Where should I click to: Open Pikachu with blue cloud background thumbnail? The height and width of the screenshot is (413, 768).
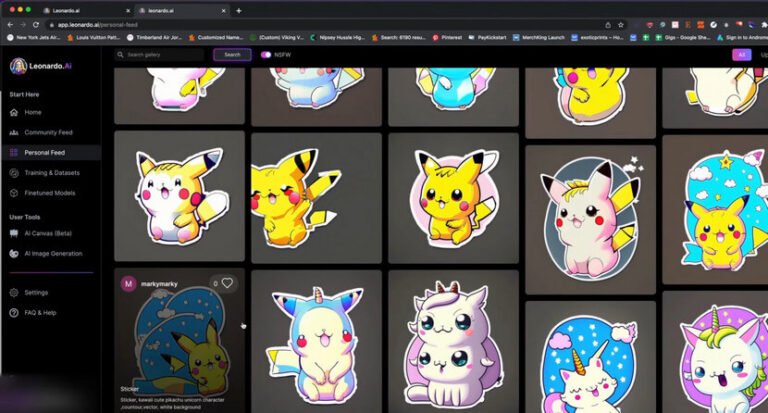click(x=715, y=210)
